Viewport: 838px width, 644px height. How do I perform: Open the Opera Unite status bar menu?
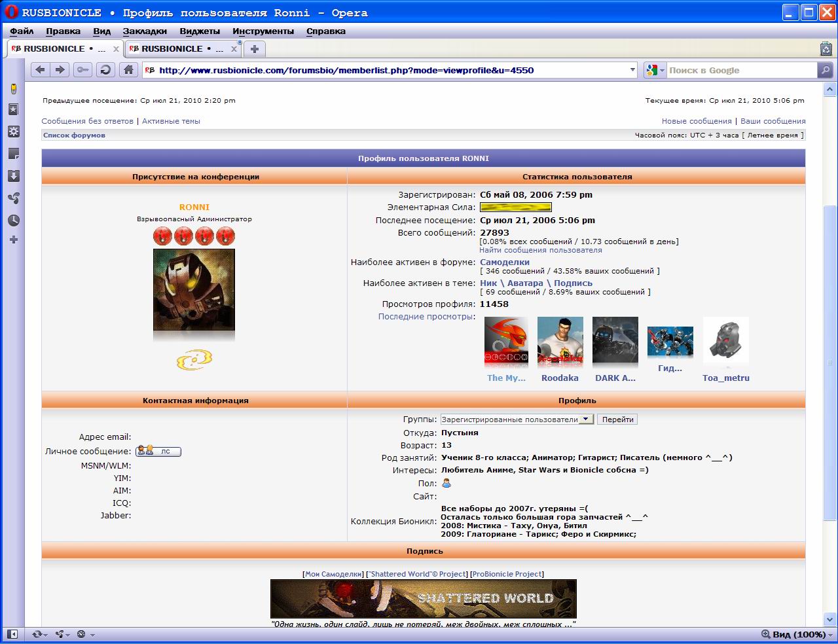63,634
